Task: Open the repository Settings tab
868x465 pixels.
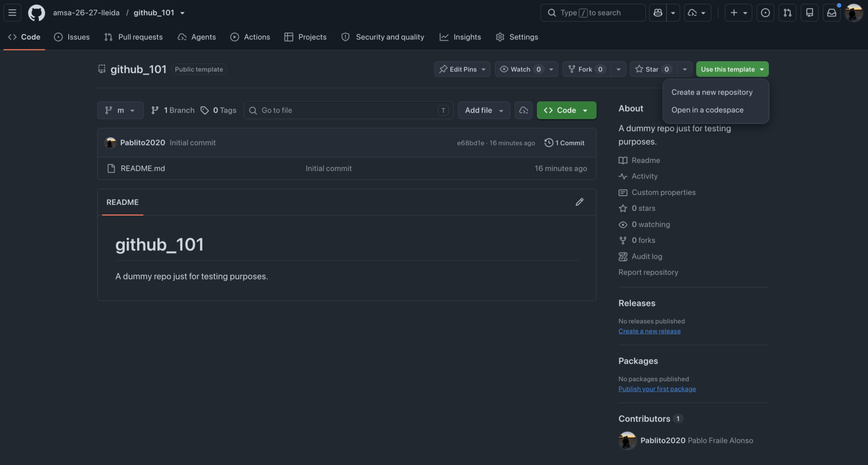Action: click(x=517, y=37)
